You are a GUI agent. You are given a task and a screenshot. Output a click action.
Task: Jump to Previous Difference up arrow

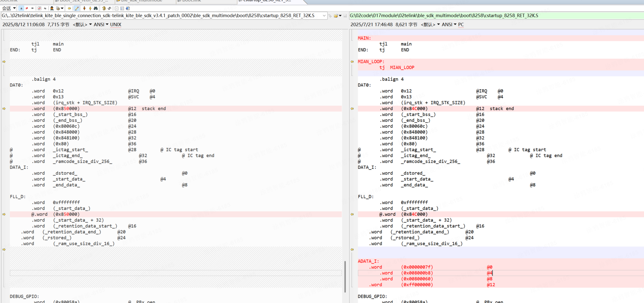point(90,8)
